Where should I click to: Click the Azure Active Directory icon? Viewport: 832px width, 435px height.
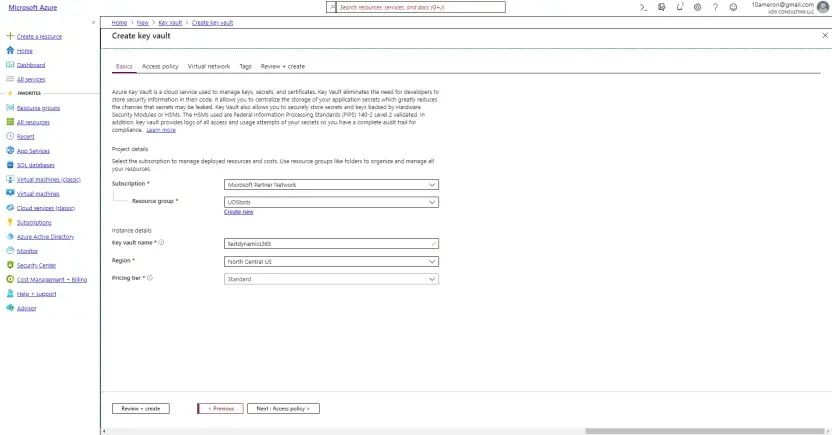pos(10,237)
